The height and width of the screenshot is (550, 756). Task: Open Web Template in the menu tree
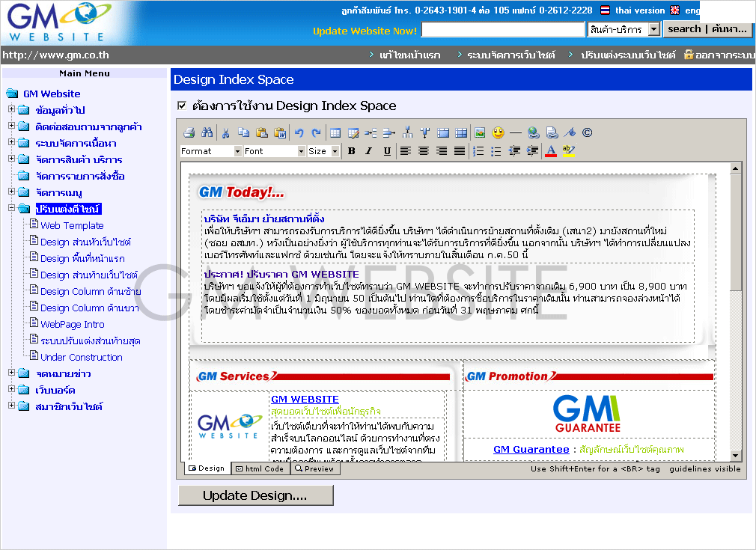tap(72, 225)
